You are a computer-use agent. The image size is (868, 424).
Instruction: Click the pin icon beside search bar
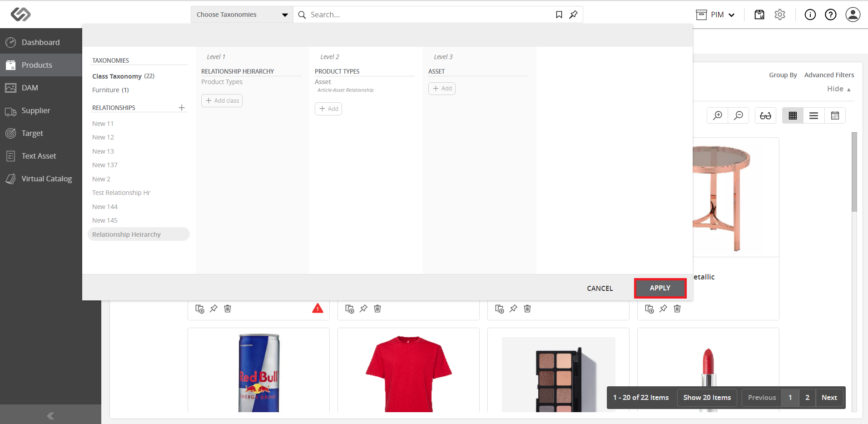573,15
